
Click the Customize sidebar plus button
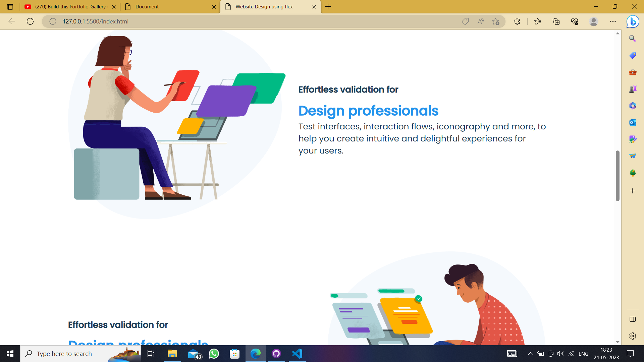click(633, 191)
